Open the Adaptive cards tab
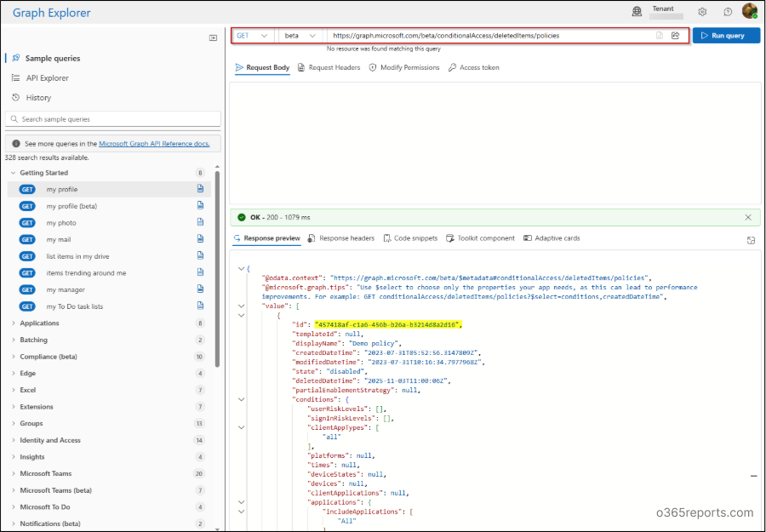Image resolution: width=766 pixels, height=532 pixels. pyautogui.click(x=552, y=238)
